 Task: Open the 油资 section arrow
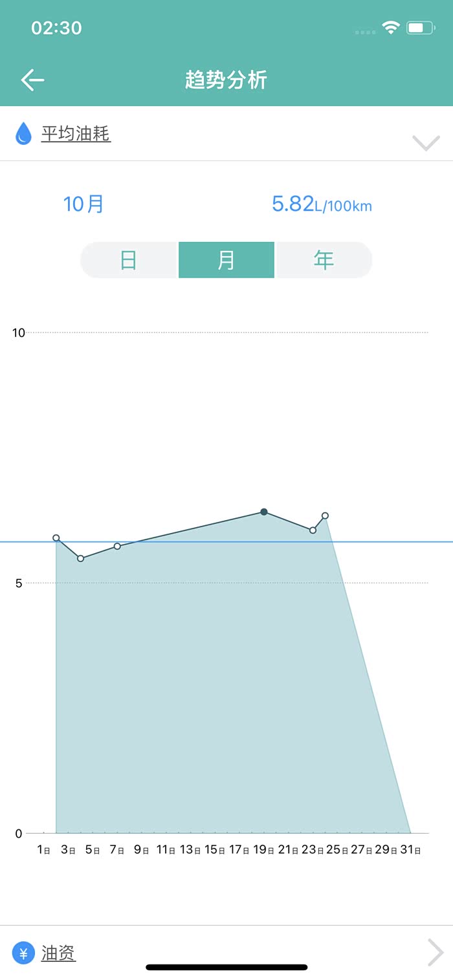pos(436,952)
